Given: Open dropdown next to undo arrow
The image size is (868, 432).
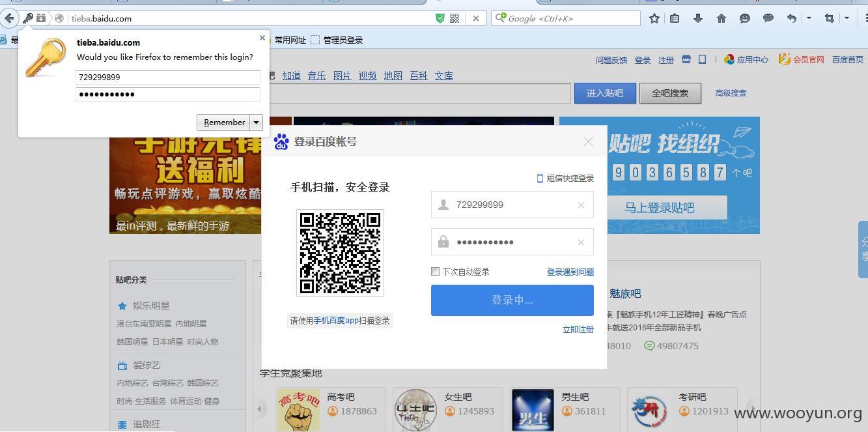Looking at the screenshot, I should pyautogui.click(x=809, y=18).
